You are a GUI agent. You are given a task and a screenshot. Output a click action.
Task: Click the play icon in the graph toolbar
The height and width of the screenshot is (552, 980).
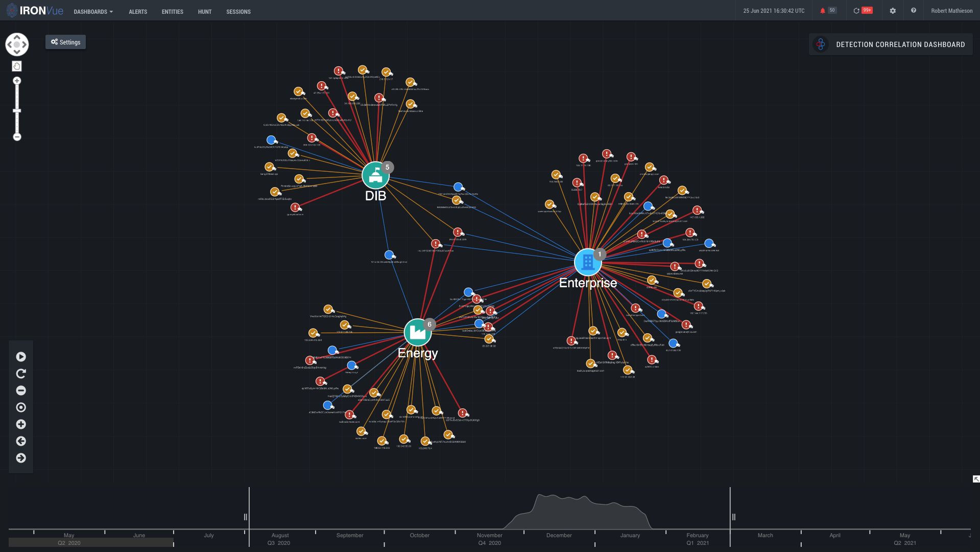[x=20, y=356]
